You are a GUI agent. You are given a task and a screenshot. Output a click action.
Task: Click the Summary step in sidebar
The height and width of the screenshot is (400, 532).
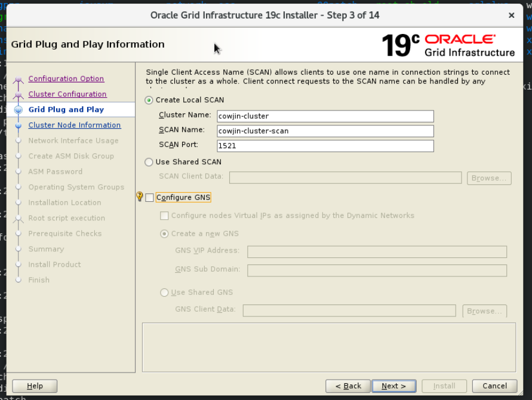coord(46,249)
